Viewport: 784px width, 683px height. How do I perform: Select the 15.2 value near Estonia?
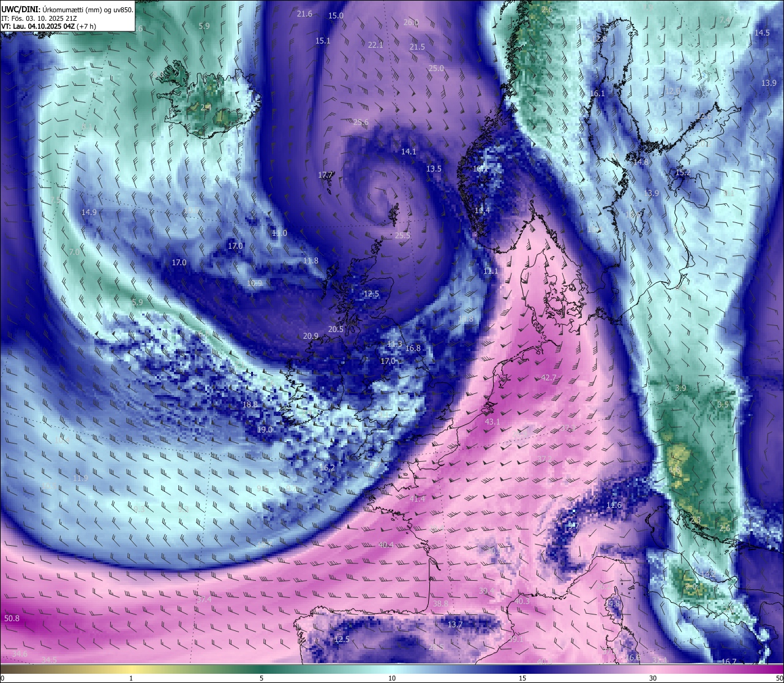point(682,173)
